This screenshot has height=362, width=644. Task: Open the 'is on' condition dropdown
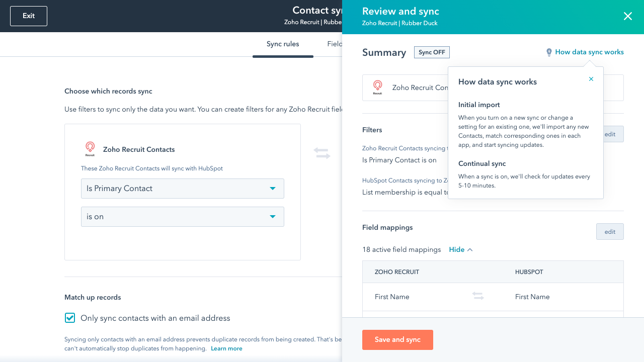182,217
